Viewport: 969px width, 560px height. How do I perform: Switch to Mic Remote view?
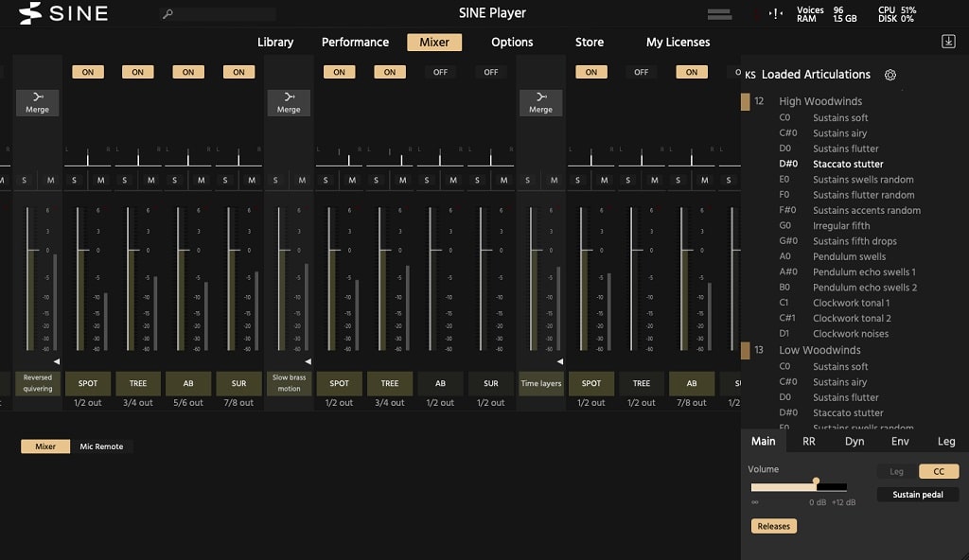pyautogui.click(x=101, y=446)
